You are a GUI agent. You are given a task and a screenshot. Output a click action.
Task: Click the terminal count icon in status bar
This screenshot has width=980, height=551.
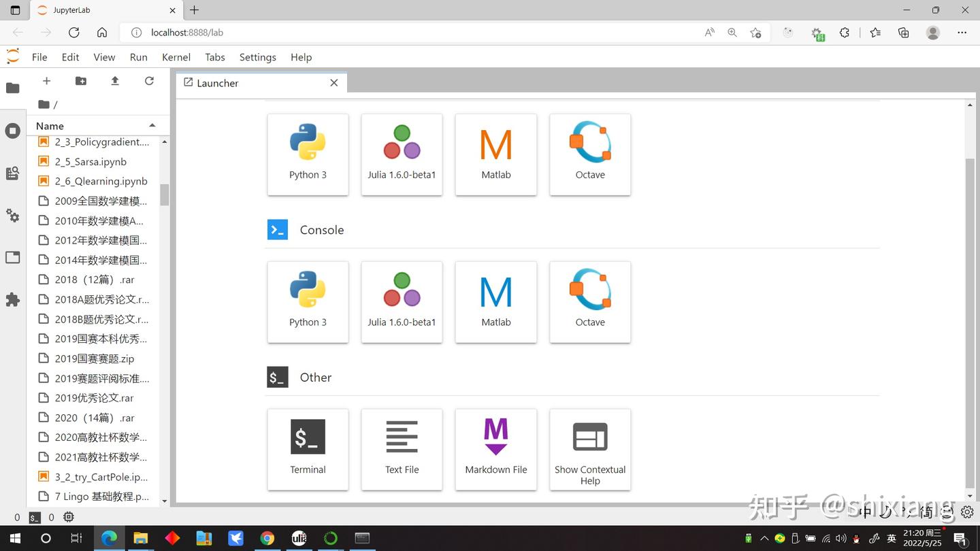click(x=35, y=518)
